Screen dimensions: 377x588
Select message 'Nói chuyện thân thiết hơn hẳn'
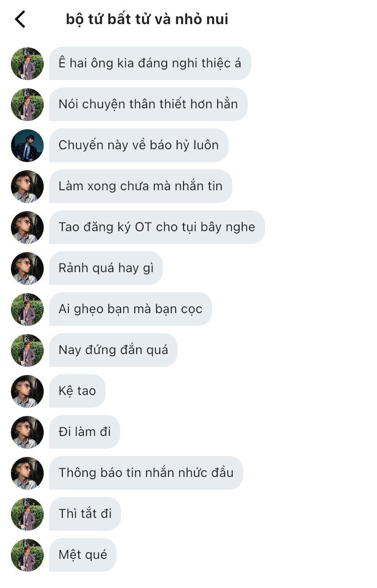(148, 104)
